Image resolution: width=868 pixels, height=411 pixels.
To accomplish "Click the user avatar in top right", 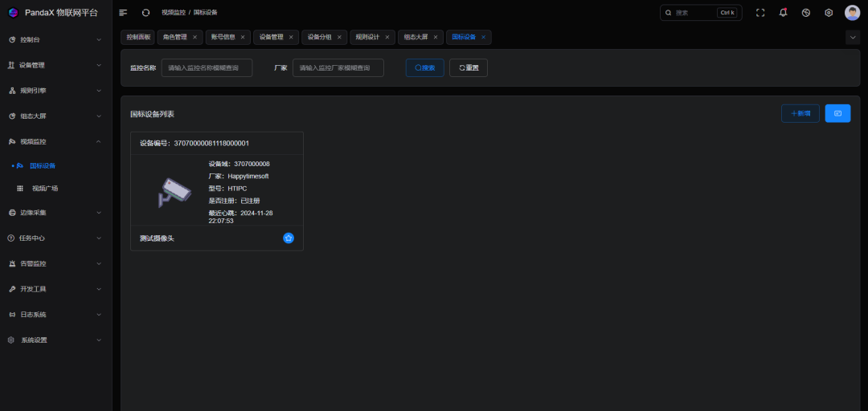I will click(x=852, y=13).
